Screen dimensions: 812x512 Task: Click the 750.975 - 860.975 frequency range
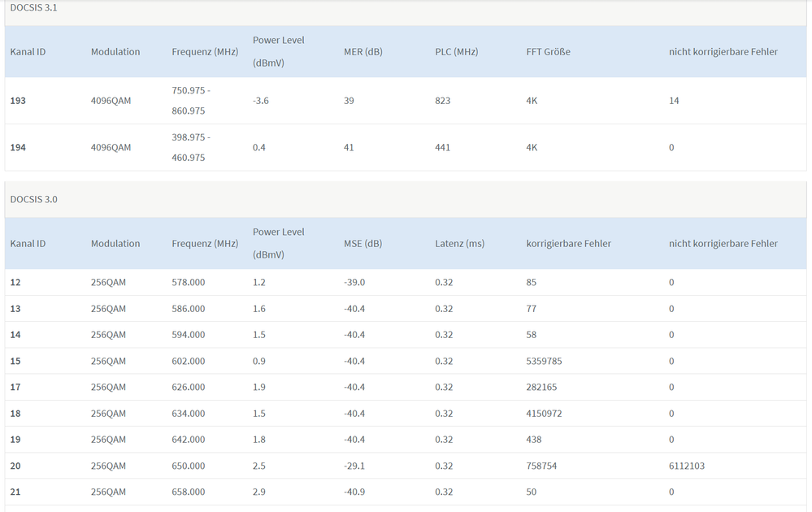(x=191, y=101)
